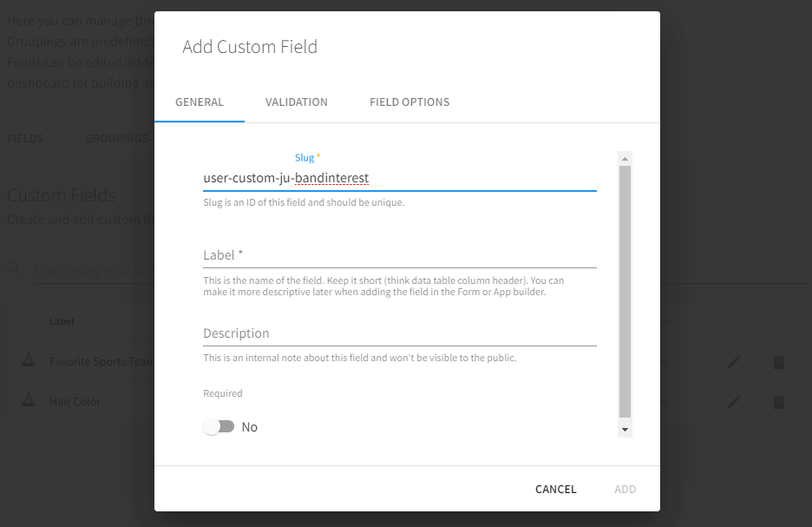Click into the Slug text field
This screenshot has height=527, width=812.
[x=399, y=179]
